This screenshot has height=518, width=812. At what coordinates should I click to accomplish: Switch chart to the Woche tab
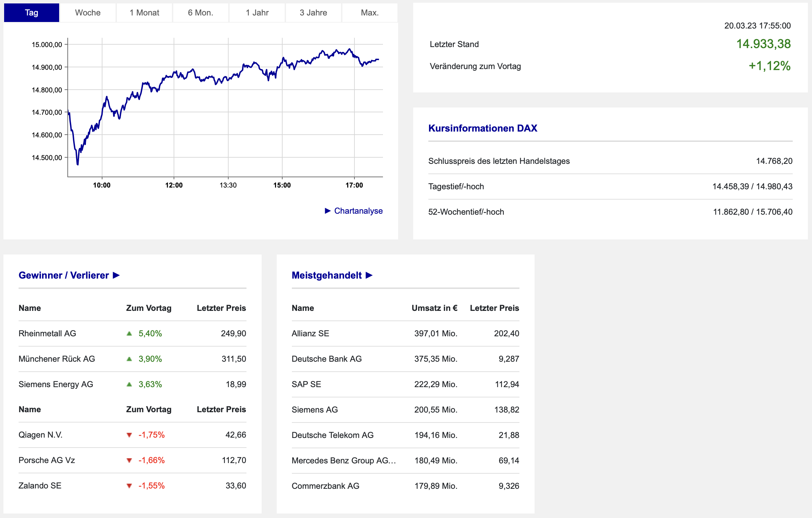88,13
